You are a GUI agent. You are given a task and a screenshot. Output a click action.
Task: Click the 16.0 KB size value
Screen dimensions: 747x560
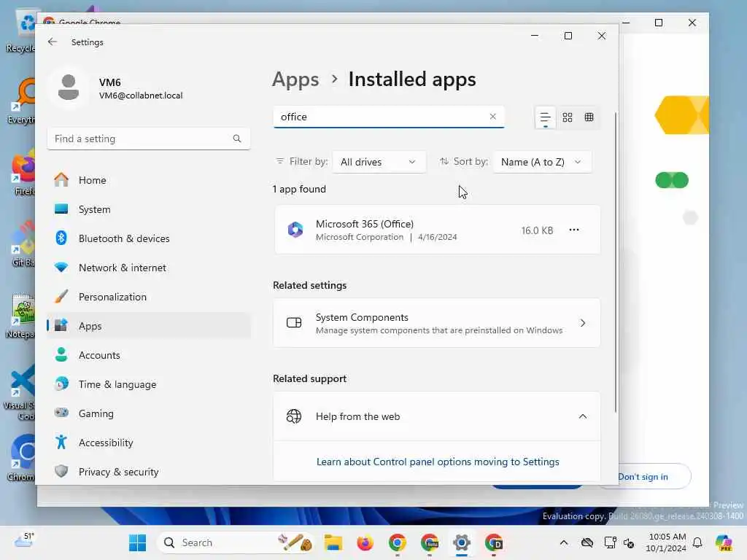pos(537,230)
